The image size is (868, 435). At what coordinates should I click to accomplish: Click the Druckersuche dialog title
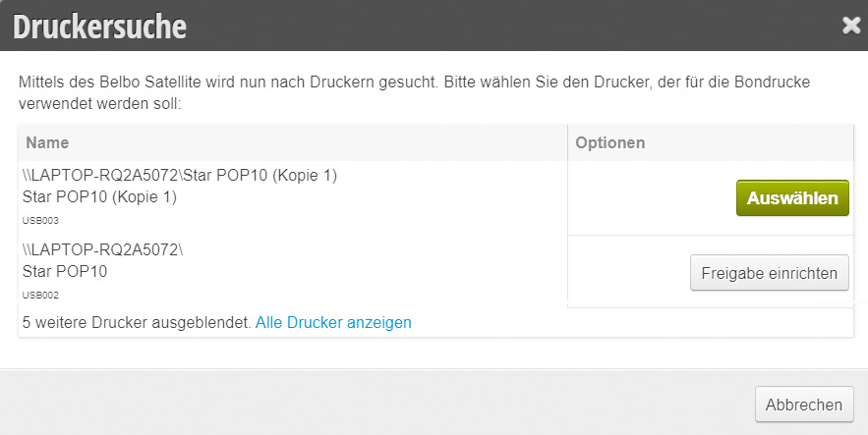(99, 26)
